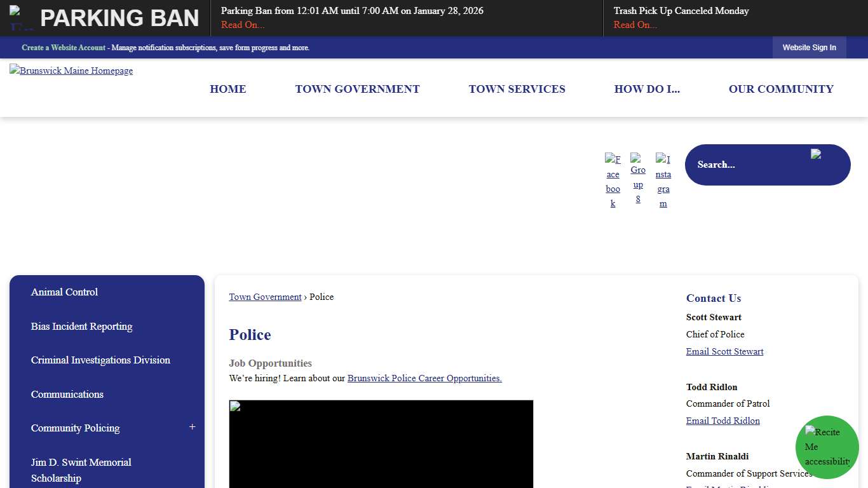The width and height of the screenshot is (868, 488).
Task: Click the Email Scott Stewart link
Action: point(724,351)
